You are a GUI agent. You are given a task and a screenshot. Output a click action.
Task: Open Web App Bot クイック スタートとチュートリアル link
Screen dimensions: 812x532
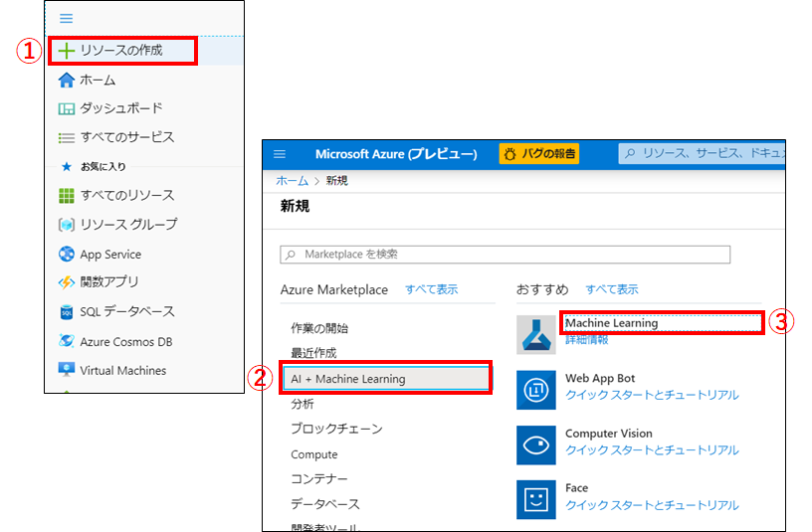[652, 395]
